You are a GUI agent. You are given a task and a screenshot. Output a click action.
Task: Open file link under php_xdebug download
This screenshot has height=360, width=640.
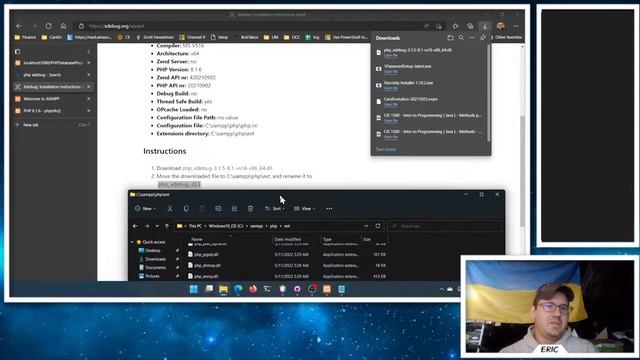(391, 55)
